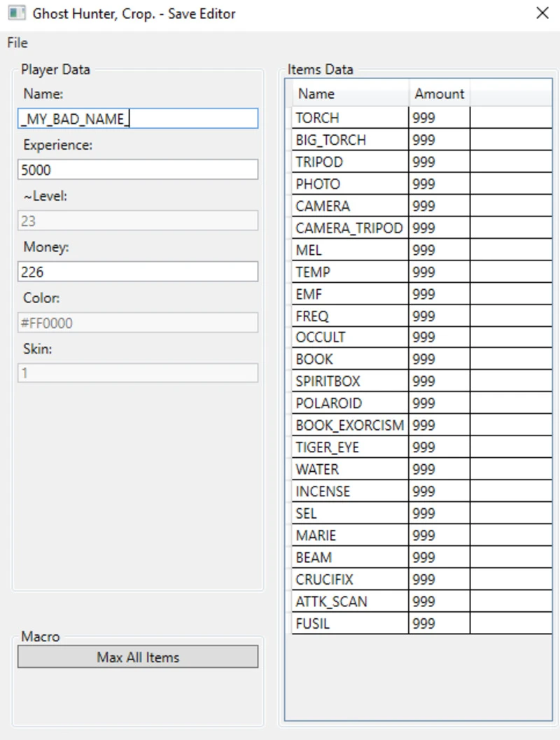The height and width of the screenshot is (740, 560).
Task: Click the Money input field
Action: pos(138,272)
